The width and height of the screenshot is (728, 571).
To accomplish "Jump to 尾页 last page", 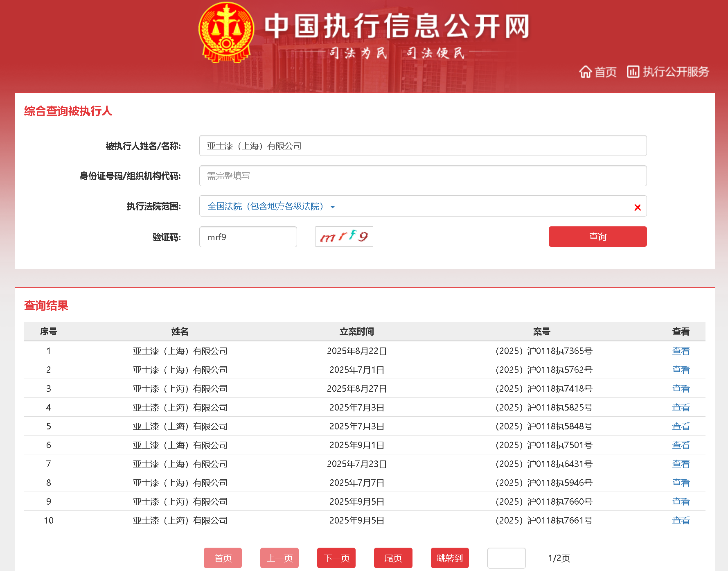I will [393, 558].
